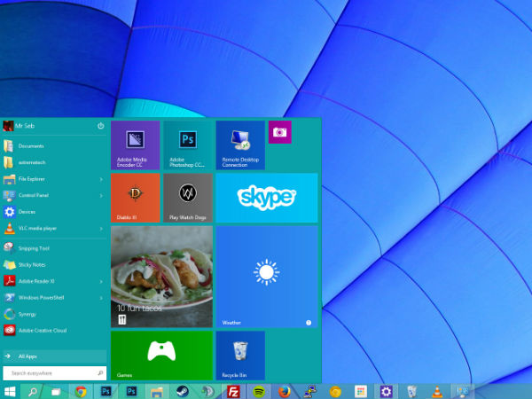Open the Adobe Media Encoder CC tile
This screenshot has width=532, height=399.
tap(135, 145)
